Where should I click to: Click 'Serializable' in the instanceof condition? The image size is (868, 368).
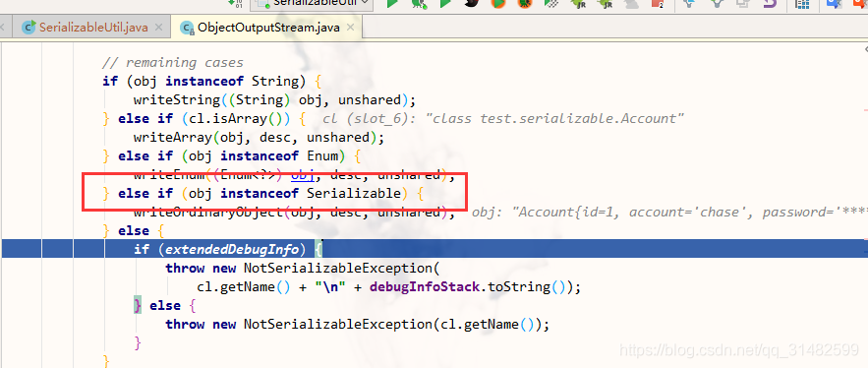point(354,194)
